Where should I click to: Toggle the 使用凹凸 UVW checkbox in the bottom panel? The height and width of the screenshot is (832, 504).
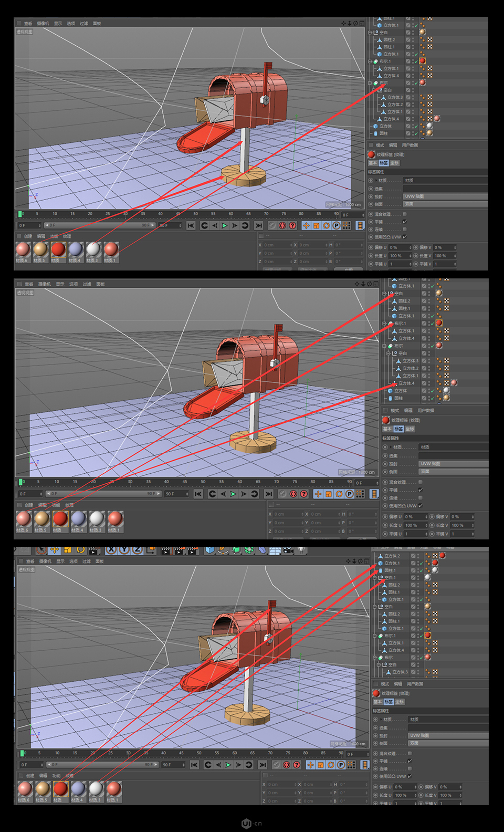[409, 776]
